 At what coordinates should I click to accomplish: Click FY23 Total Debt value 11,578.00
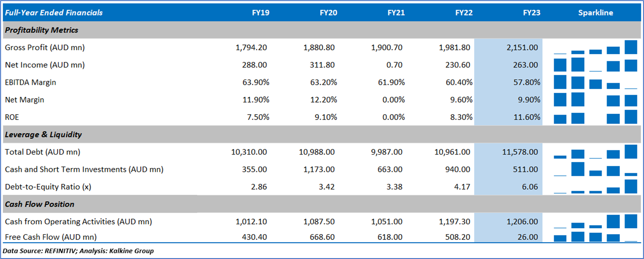pyautogui.click(x=520, y=152)
